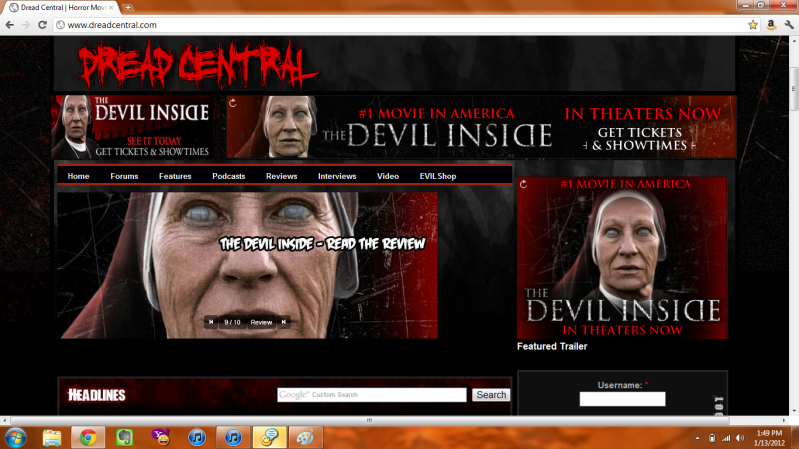799x449 pixels.
Task: Switch to Paint in the taskbar
Action: pos(306,438)
